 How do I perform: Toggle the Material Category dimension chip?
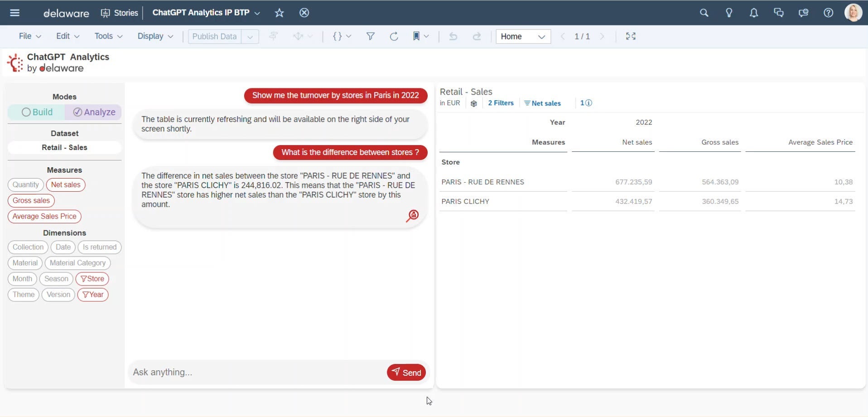(77, 263)
